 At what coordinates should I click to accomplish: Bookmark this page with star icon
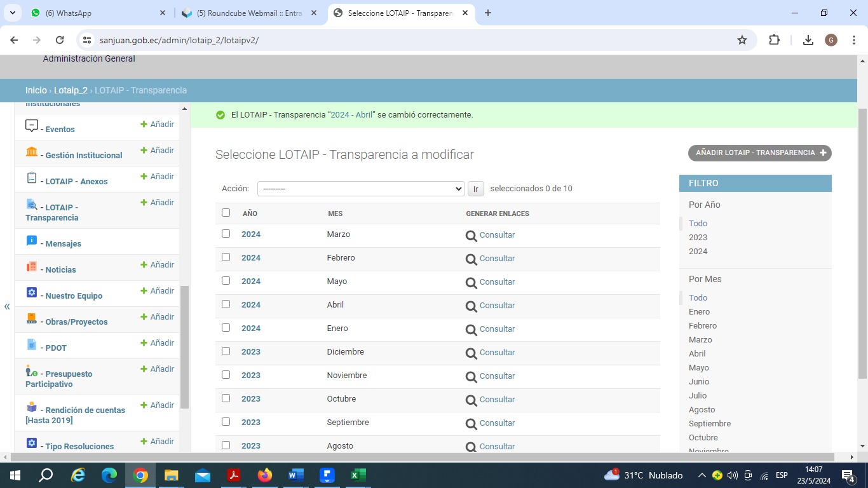tap(742, 40)
